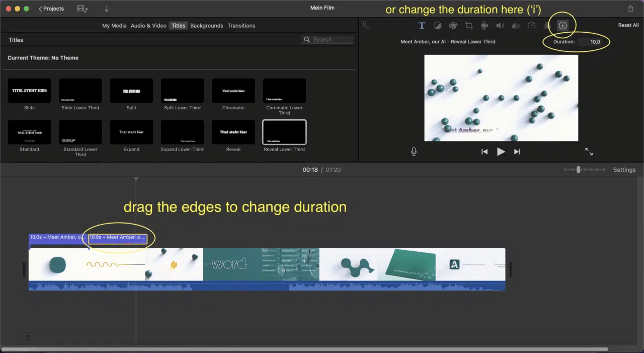
Task: Select the Standard title thumbnail
Action: [29, 132]
